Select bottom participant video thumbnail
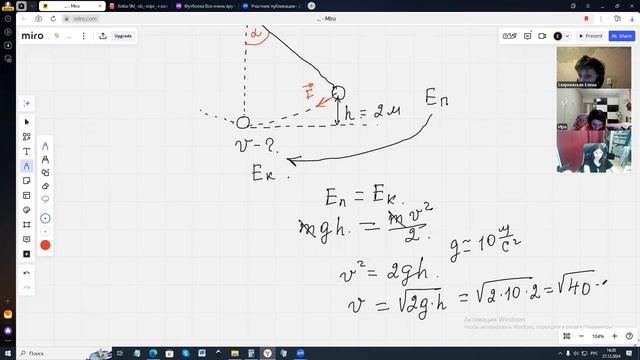The width and height of the screenshot is (640, 360). (594, 151)
